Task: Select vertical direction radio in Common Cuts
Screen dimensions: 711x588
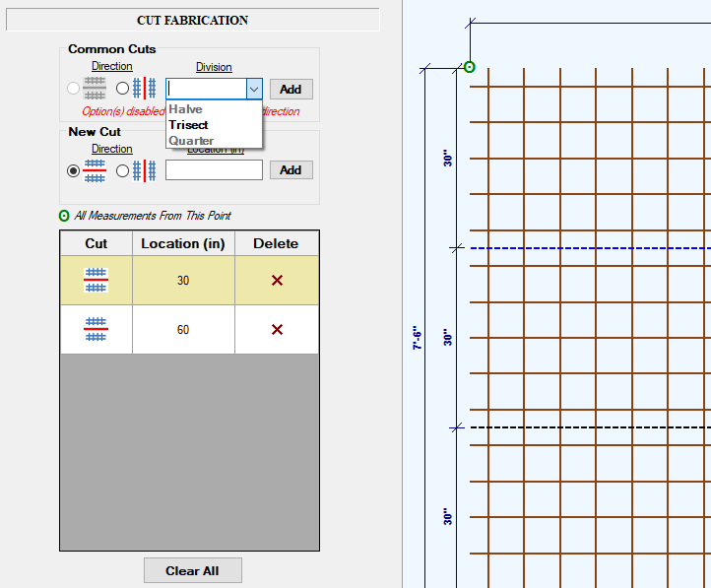Action: 122,89
